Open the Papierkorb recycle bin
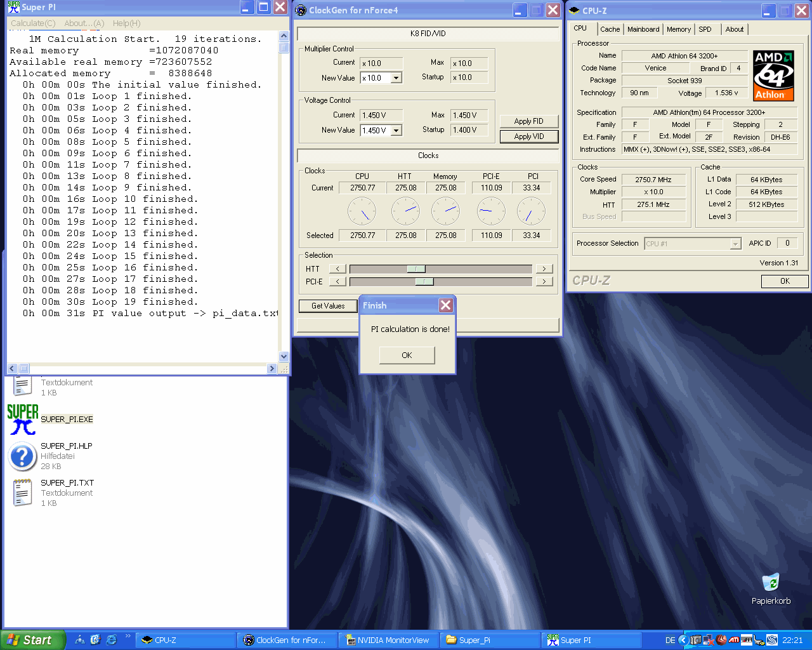Image resolution: width=812 pixels, height=650 pixels. click(x=770, y=583)
